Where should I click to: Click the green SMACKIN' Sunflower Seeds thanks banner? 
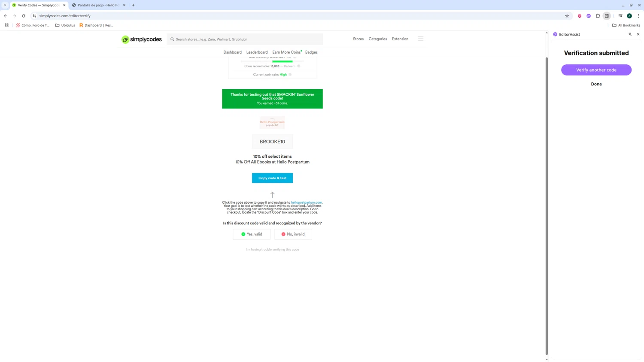tap(272, 99)
